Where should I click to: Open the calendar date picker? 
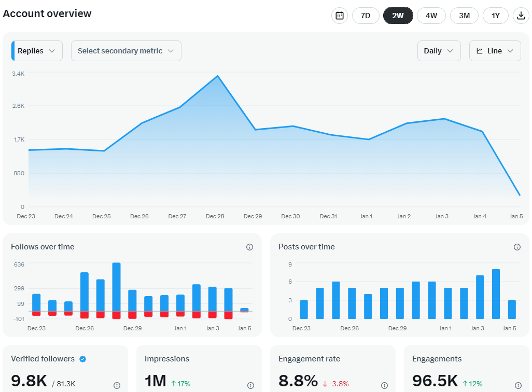tap(340, 16)
